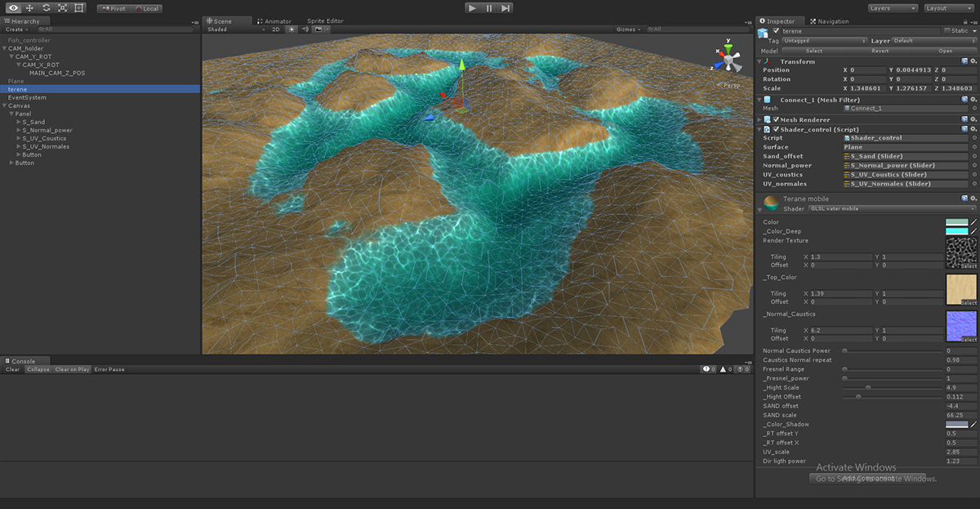Click the Pause button in the toolbar
Image resolution: width=980 pixels, height=509 pixels.
coord(489,7)
